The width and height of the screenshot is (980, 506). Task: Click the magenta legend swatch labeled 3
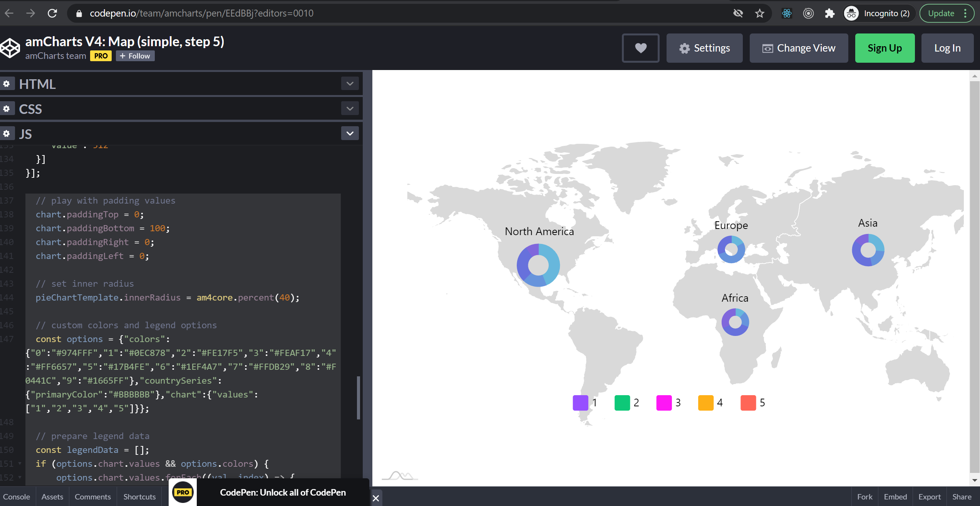(x=664, y=402)
